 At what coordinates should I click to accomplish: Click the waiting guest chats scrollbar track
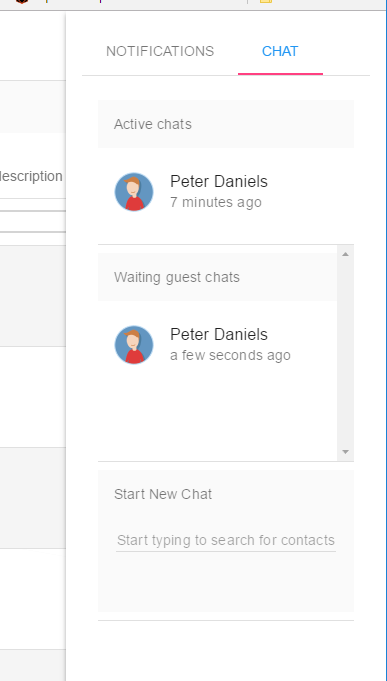pyautogui.click(x=345, y=353)
